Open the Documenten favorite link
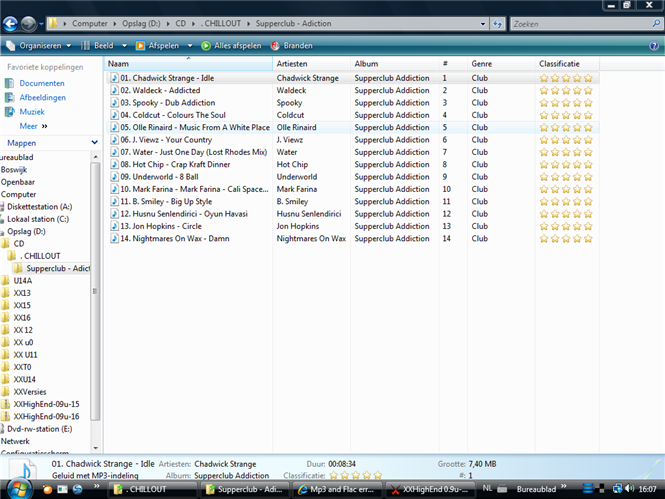665x499 pixels. tap(42, 84)
